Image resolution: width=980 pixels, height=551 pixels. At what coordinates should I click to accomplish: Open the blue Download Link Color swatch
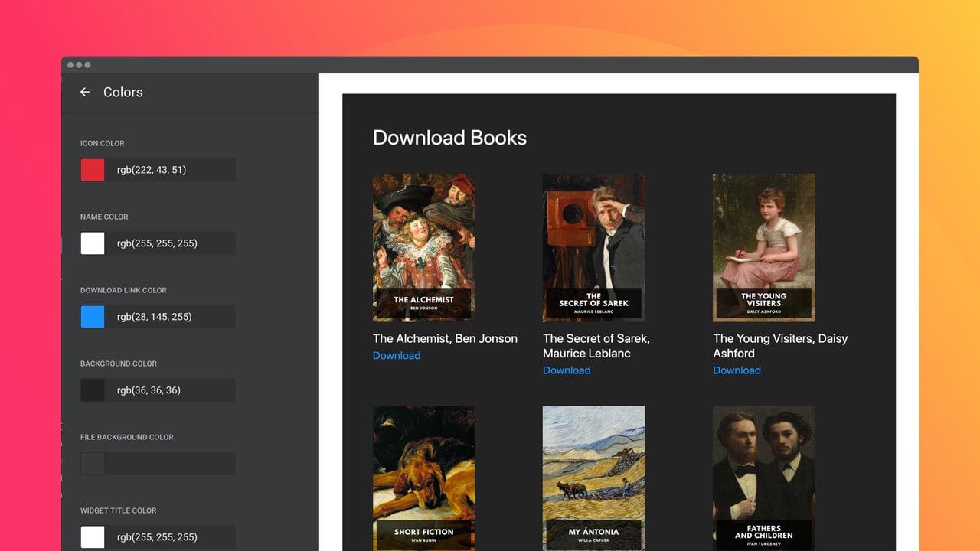pos(93,317)
